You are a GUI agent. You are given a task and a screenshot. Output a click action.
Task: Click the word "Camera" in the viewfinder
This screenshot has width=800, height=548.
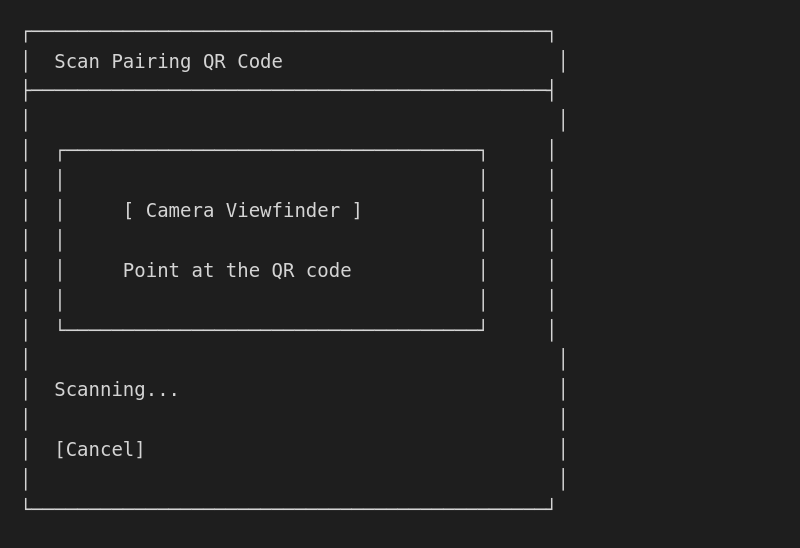pyautogui.click(x=180, y=211)
